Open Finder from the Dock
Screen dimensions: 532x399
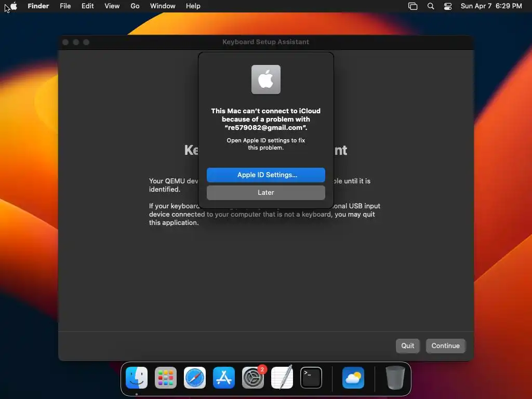click(137, 378)
